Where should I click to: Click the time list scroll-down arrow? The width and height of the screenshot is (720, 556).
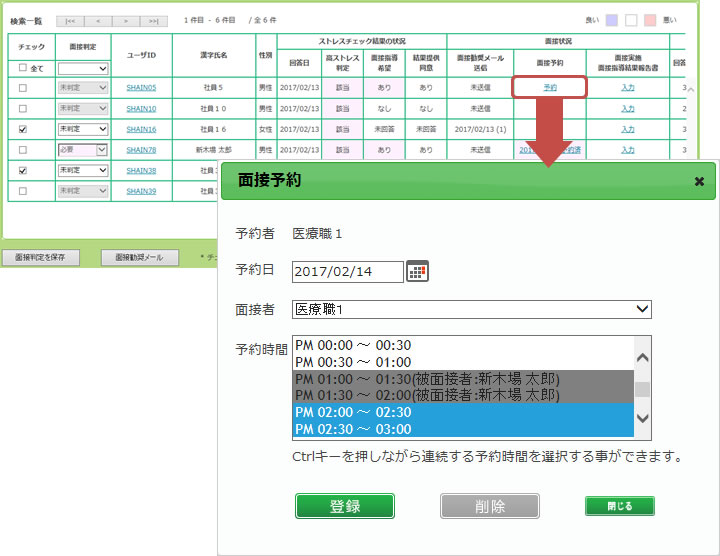tap(642, 418)
